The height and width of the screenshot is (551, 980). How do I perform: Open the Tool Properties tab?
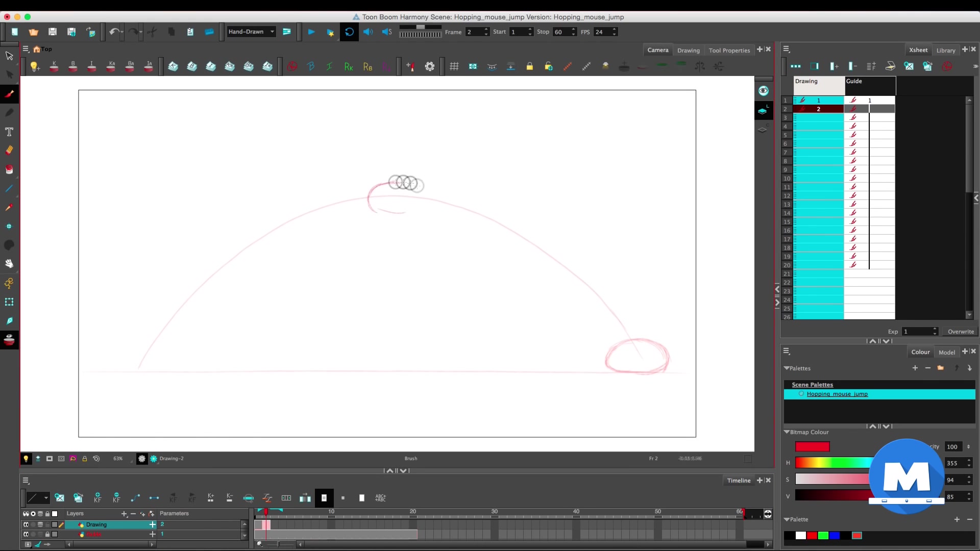729,51
